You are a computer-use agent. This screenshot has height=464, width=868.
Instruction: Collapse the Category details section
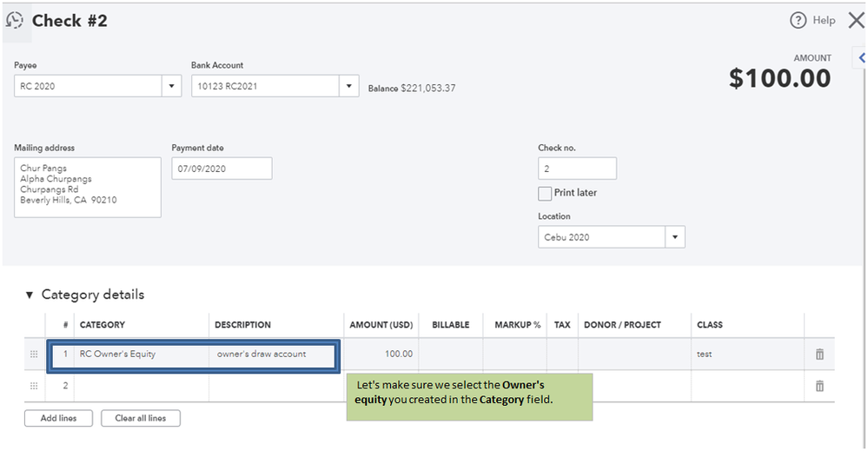click(x=30, y=295)
